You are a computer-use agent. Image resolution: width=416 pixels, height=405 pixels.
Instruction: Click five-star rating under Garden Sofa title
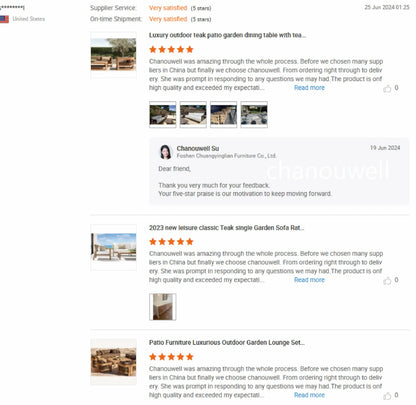pos(171,242)
